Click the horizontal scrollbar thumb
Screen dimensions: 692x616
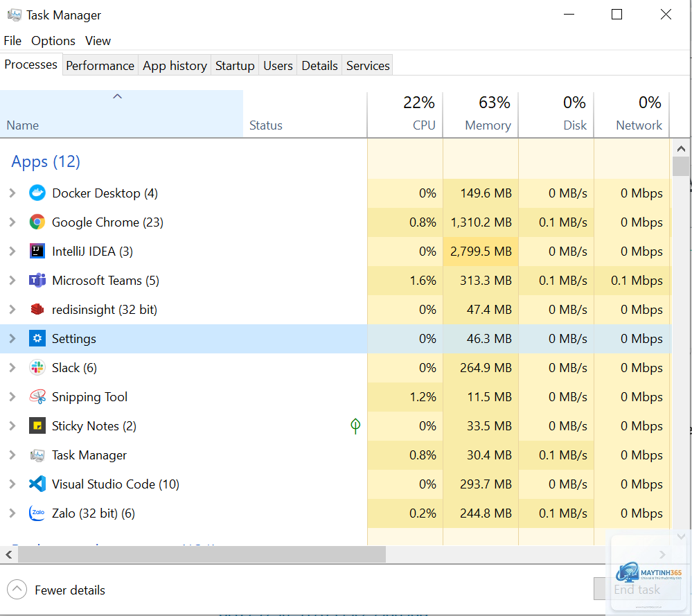(x=202, y=554)
